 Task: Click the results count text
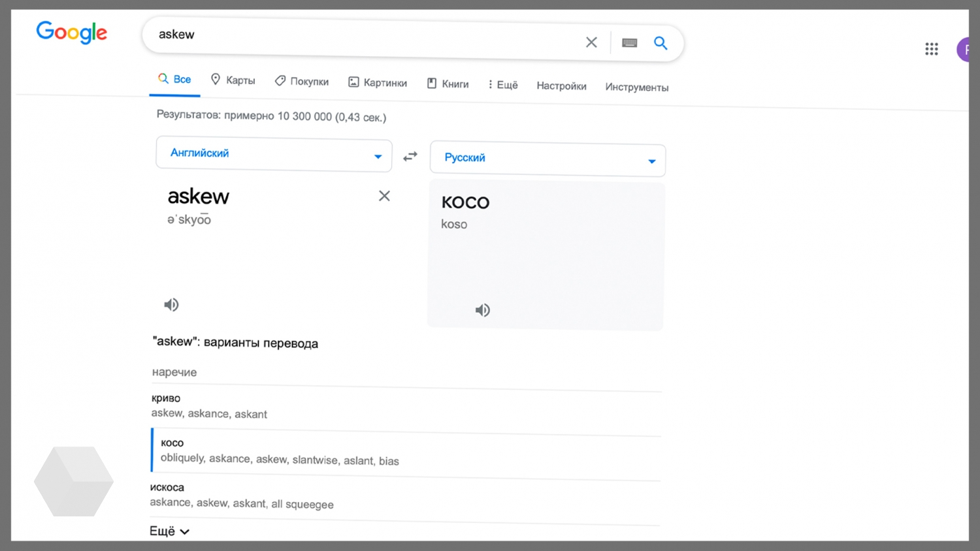271,116
